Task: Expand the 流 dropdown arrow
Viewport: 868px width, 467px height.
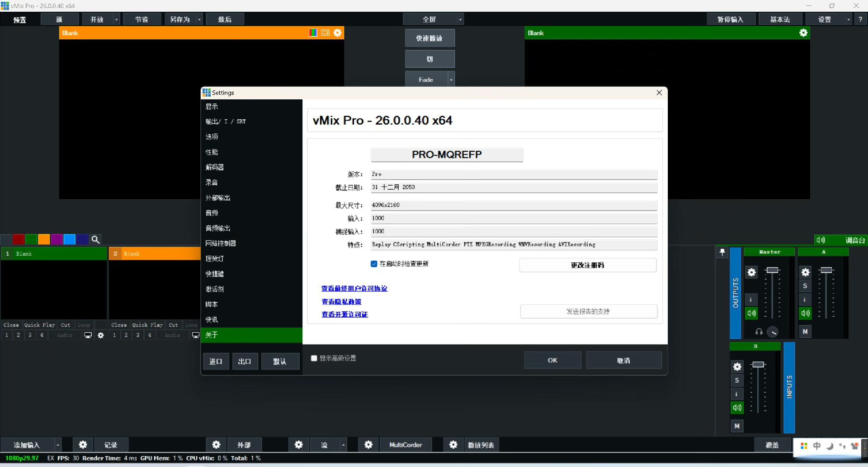Action: pos(344,445)
